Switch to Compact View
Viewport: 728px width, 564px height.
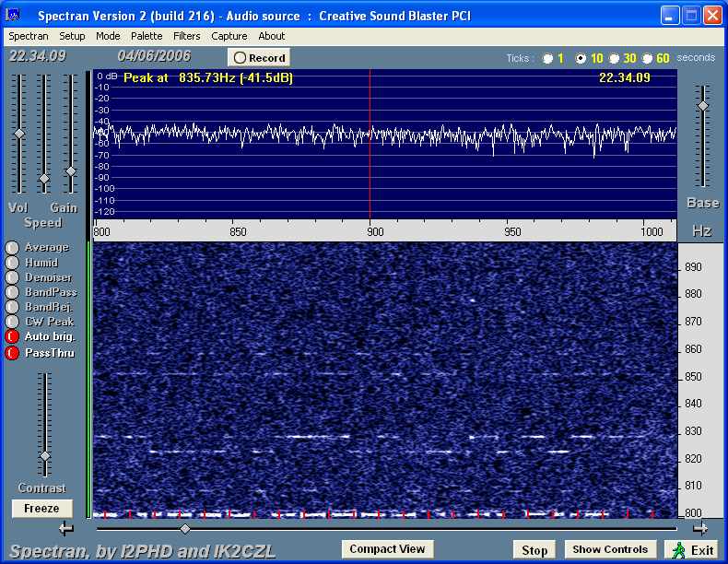(387, 549)
